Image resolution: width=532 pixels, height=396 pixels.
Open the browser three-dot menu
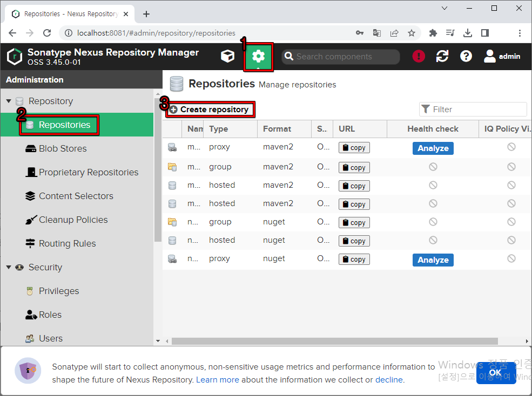[x=520, y=33]
